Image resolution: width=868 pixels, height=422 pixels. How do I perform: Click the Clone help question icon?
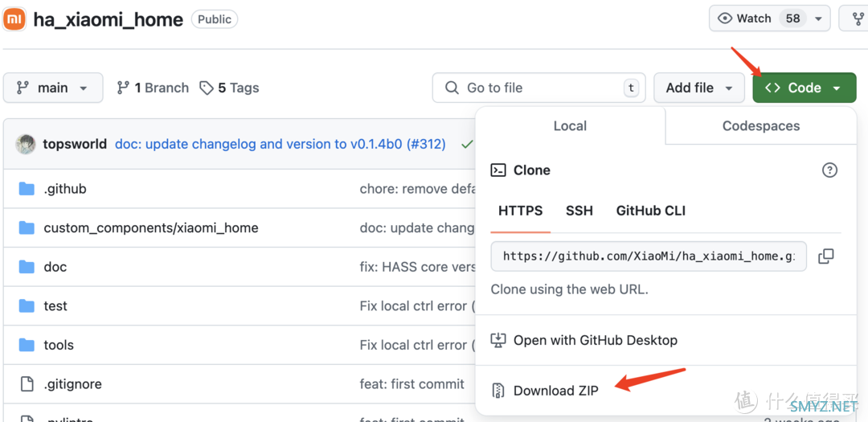(829, 170)
